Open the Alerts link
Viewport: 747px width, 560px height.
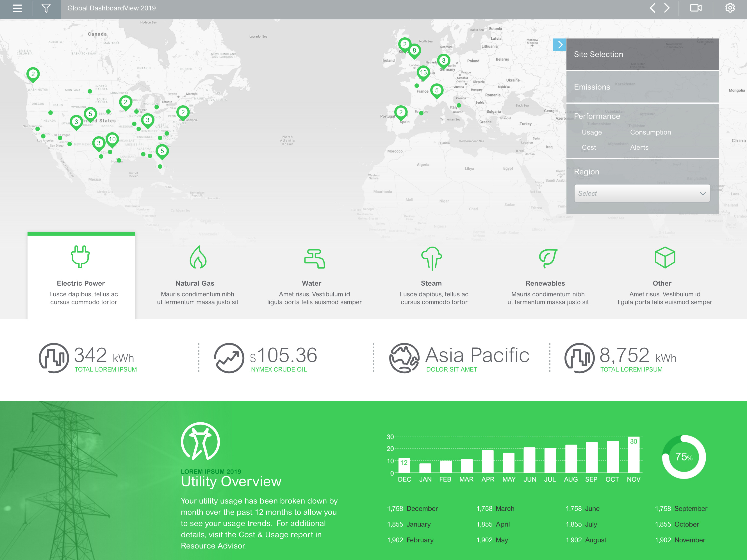pyautogui.click(x=639, y=147)
